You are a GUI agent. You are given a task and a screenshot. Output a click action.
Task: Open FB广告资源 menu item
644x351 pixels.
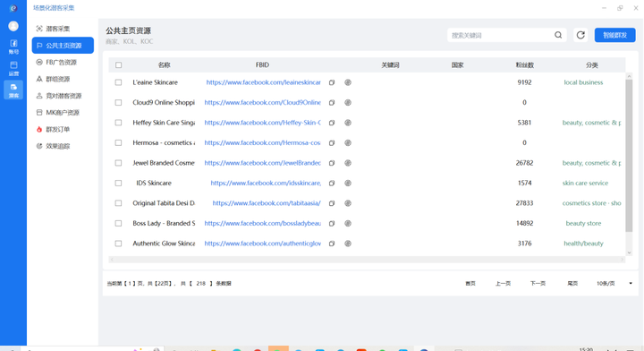[x=63, y=63]
